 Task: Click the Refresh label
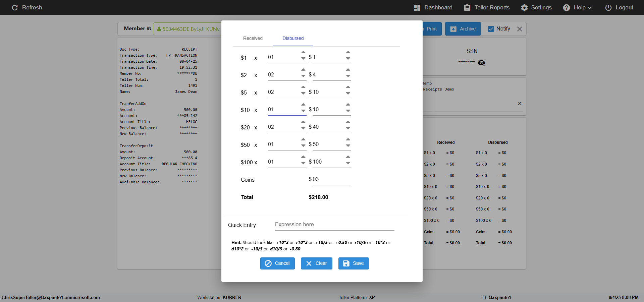tap(32, 7)
